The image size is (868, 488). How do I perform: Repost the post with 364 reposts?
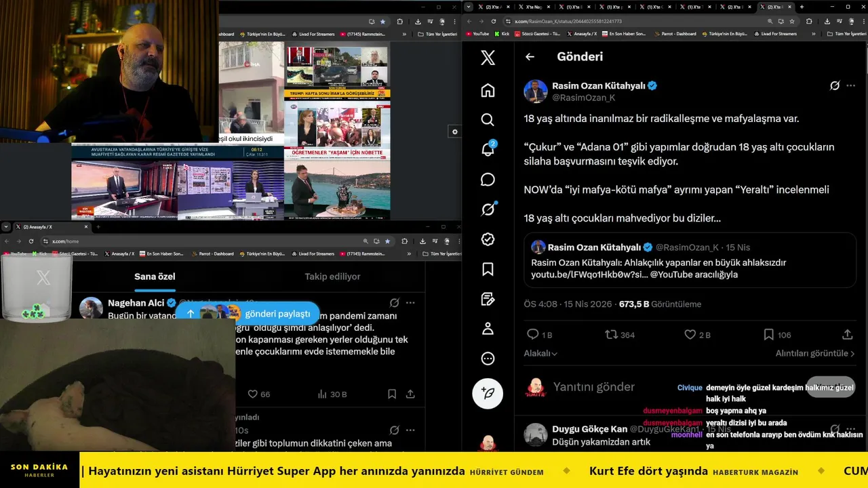coord(620,335)
